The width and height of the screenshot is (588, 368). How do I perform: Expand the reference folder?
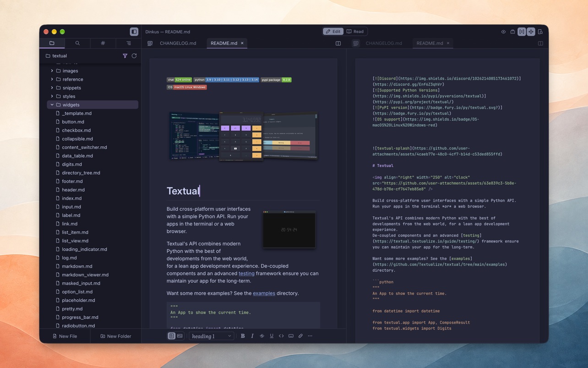52,79
